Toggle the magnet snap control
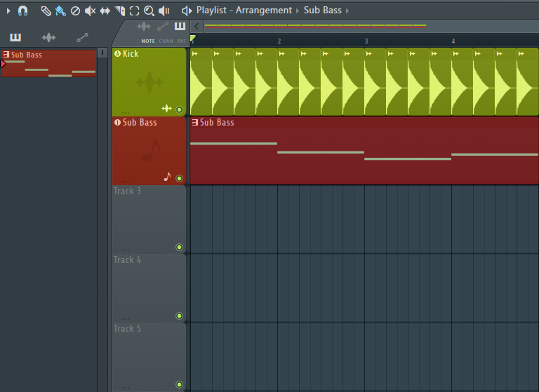This screenshot has height=392, width=539. pyautogui.click(x=22, y=11)
